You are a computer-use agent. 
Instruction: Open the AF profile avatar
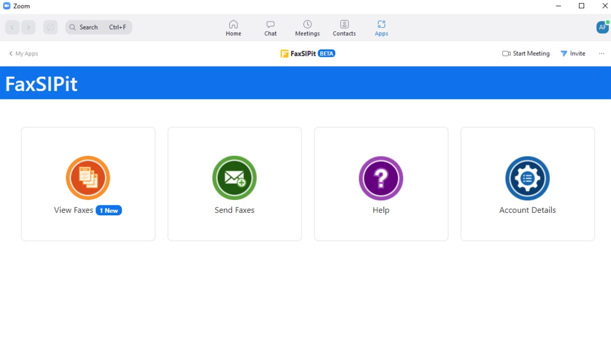click(x=603, y=27)
